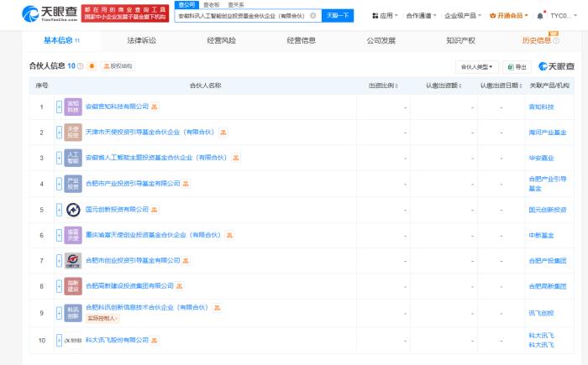Click the red logo of 合肥高新建设投资集团
The width and height of the screenshot is (588, 365).
[73, 286]
